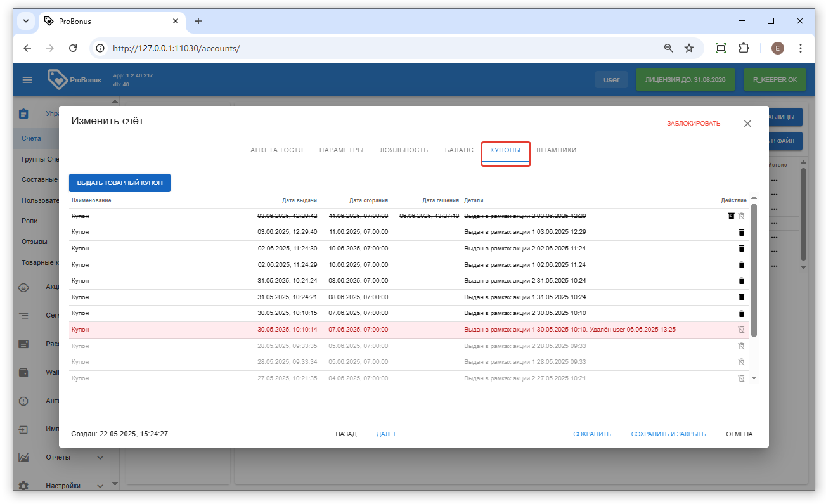
Task: Click the user button in header
Action: [611, 80]
